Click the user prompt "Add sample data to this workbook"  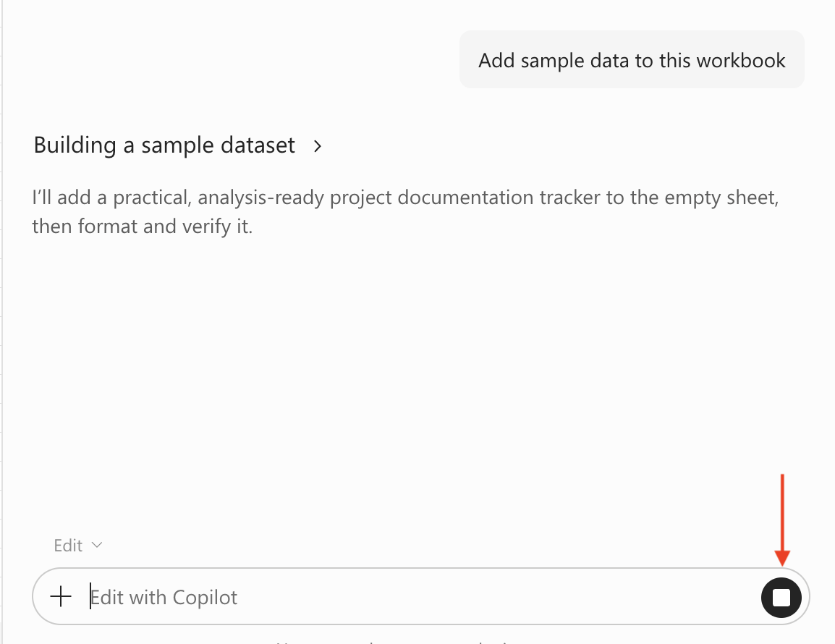632,60
